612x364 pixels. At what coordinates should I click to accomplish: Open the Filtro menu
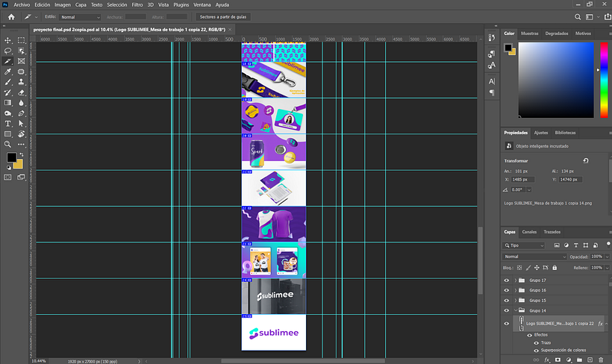[x=137, y=4]
